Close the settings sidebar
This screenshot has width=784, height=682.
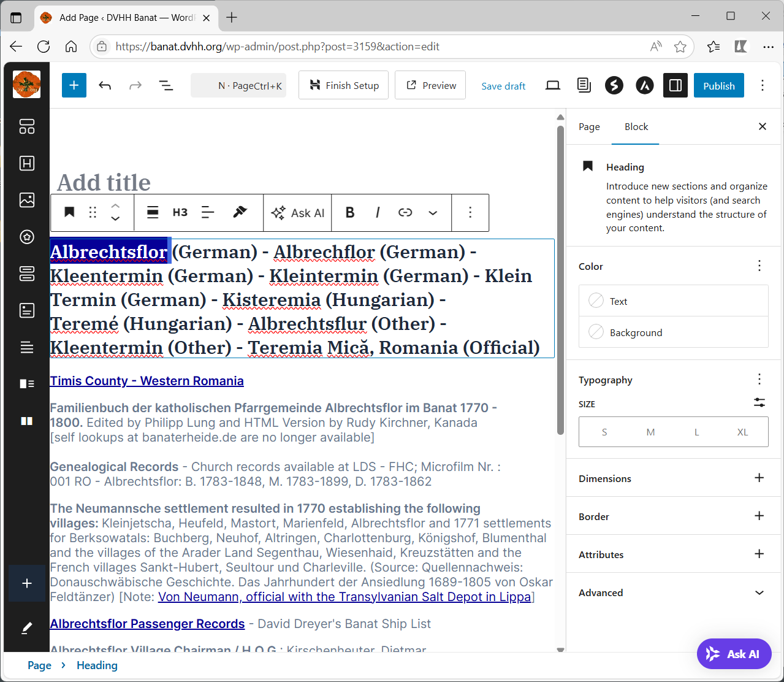(763, 126)
